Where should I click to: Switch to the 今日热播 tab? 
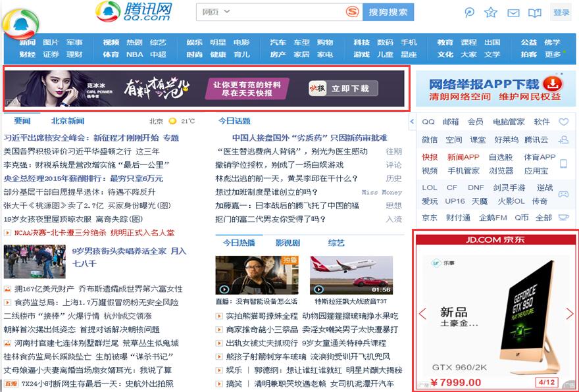pyautogui.click(x=239, y=243)
